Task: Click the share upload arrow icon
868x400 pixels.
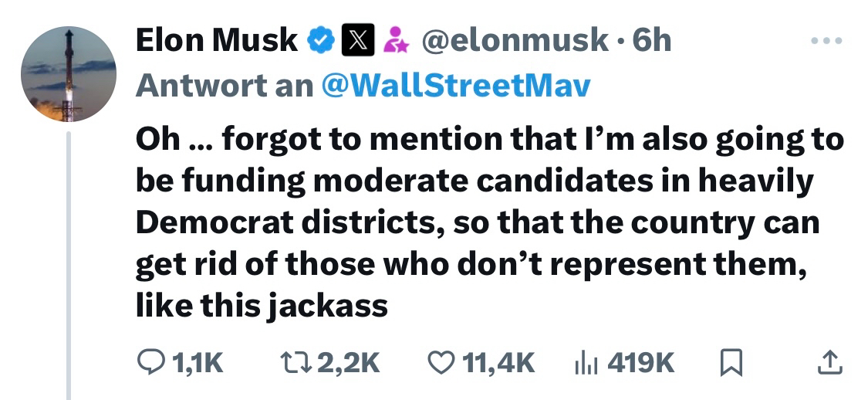Action: pos(830,362)
